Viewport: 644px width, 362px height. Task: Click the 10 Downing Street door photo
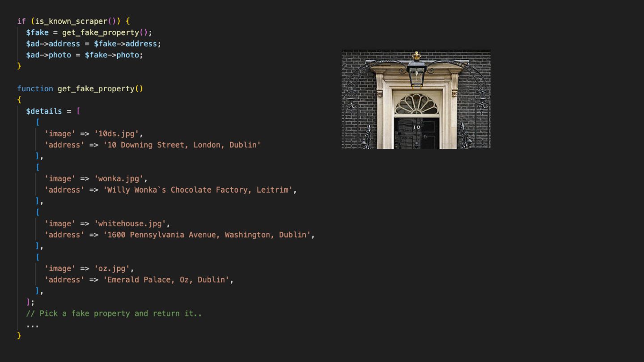416,99
